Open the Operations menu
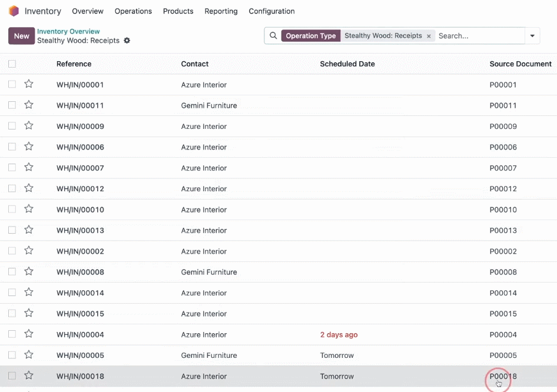Screen dimensions: 557x392 [x=133, y=11]
